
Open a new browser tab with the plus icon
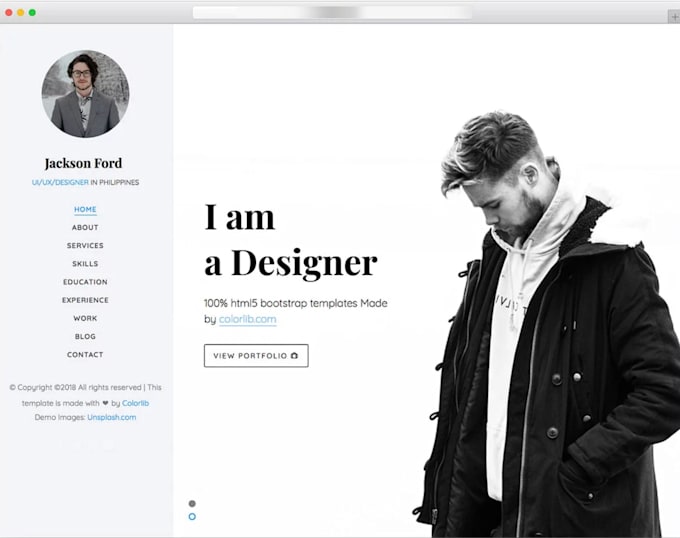pyautogui.click(x=674, y=17)
